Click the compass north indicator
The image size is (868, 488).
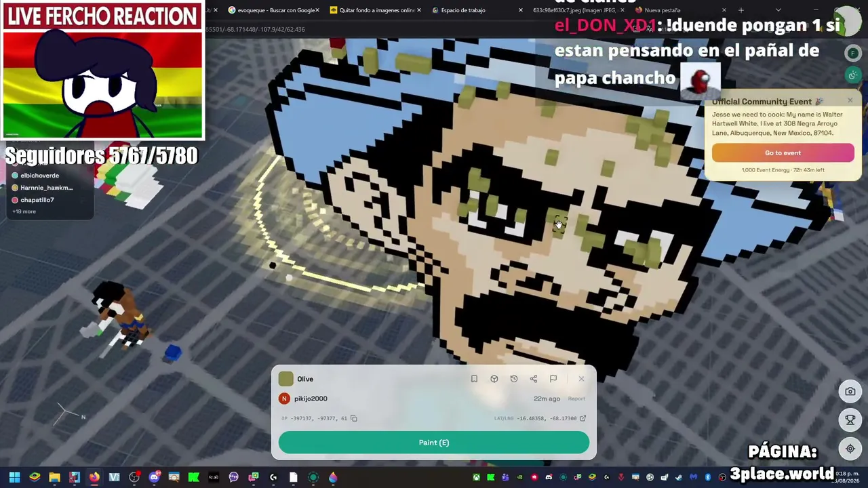click(x=71, y=412)
